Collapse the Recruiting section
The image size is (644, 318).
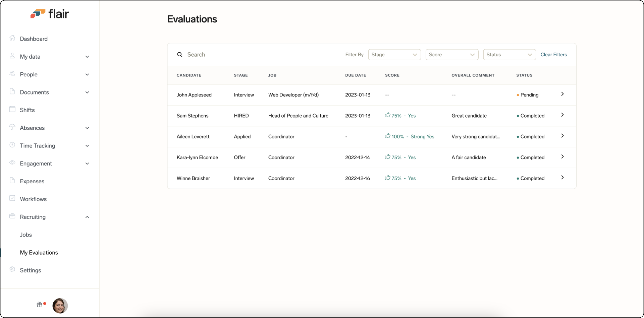click(x=87, y=217)
